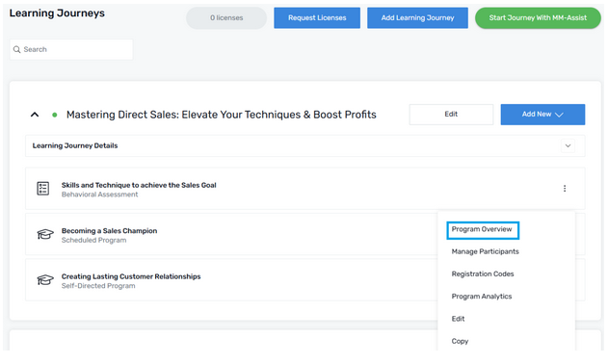Expand Learning Journey Details section
The width and height of the screenshot is (608, 364).
(568, 145)
